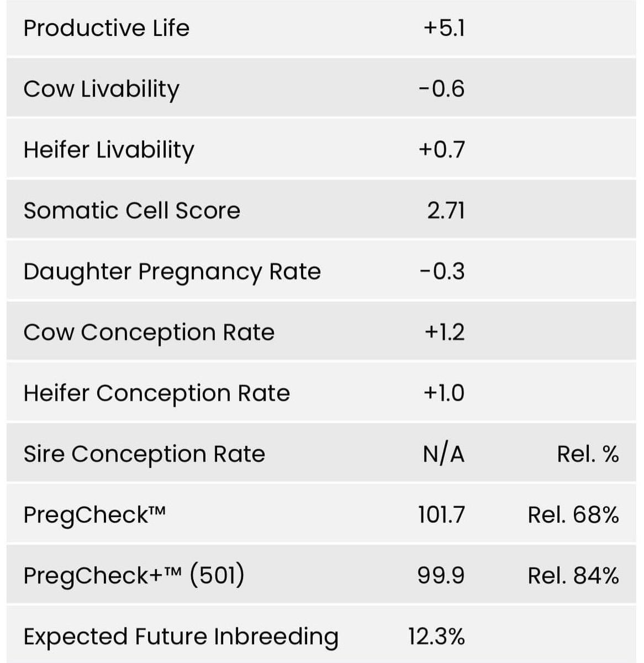The height and width of the screenshot is (663, 644).
Task: Select the -0.3 Daughter Pregnancy Rate value
Action: pos(442,271)
